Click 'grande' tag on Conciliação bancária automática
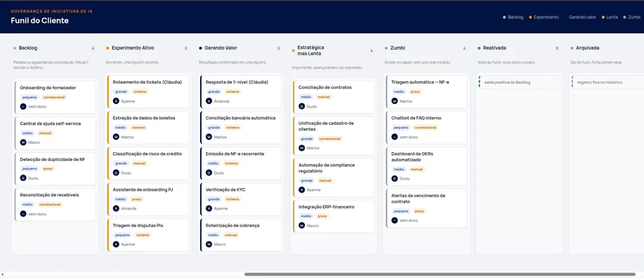 point(214,128)
